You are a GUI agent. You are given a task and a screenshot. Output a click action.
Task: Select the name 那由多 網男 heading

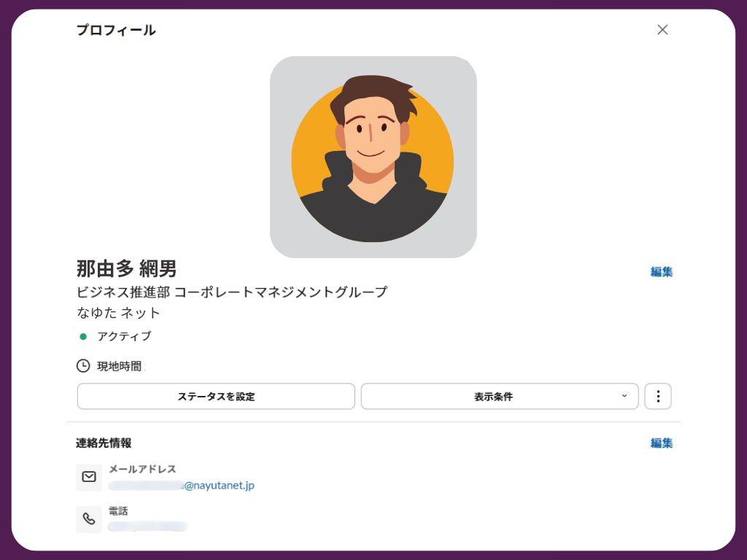click(127, 269)
